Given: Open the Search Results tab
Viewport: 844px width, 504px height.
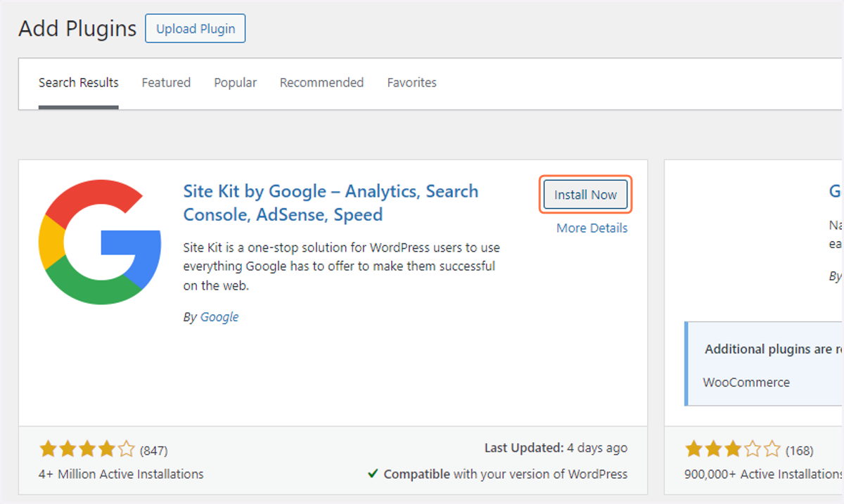Looking at the screenshot, I should click(79, 83).
